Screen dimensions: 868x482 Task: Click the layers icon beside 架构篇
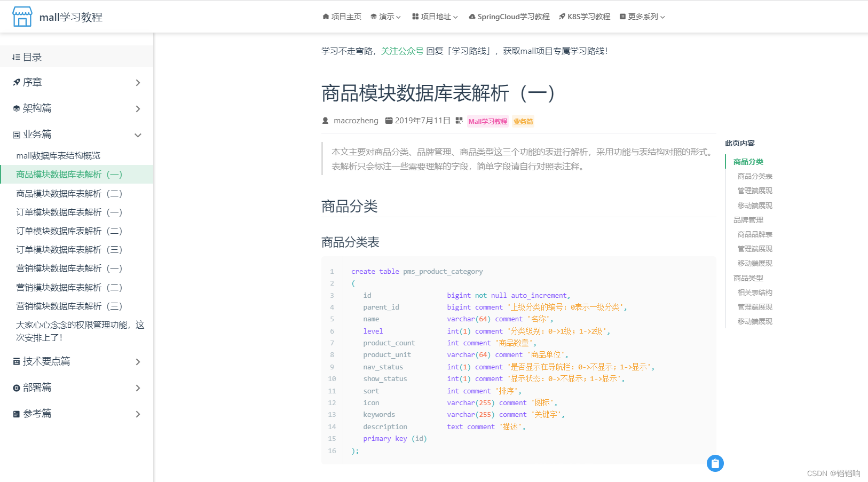pyautogui.click(x=17, y=108)
